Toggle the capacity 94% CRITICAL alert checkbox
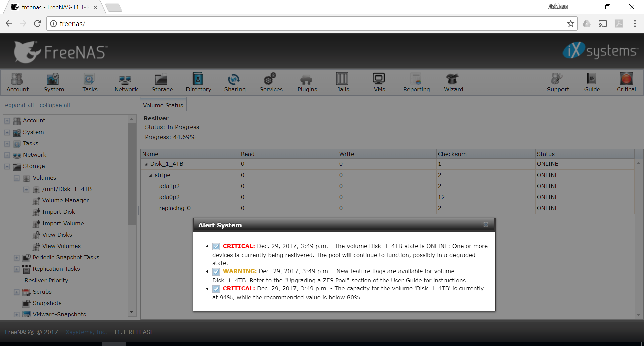Viewport: 644px width, 346px height. coord(216,289)
